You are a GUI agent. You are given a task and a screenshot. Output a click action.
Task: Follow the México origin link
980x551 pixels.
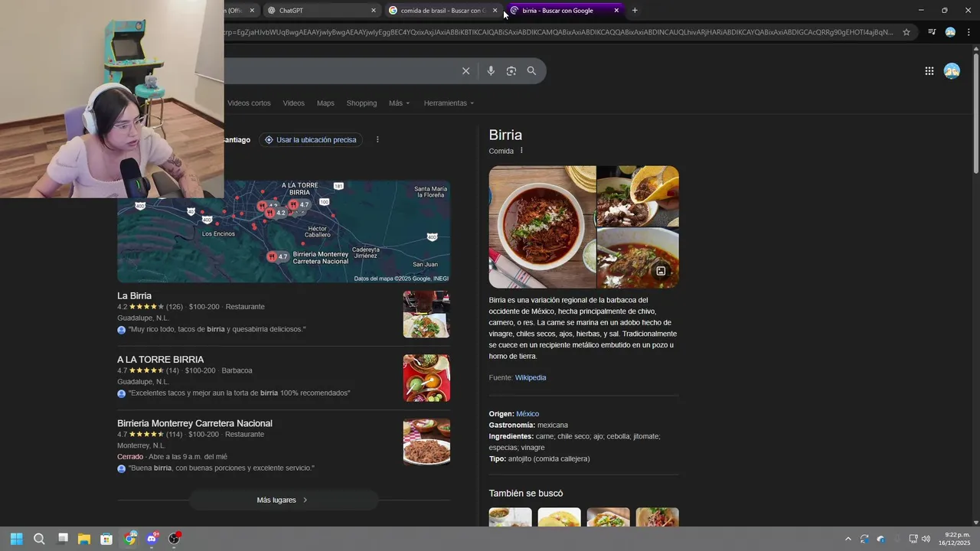tap(528, 414)
